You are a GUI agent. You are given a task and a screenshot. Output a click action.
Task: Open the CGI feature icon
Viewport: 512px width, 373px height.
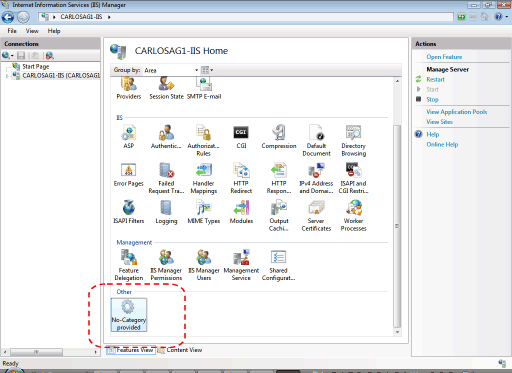[241, 137]
